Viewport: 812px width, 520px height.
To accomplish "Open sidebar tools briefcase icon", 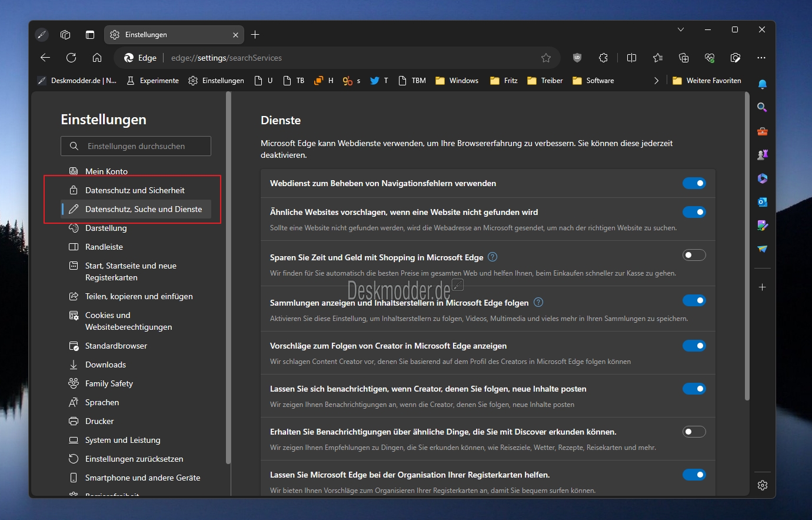I will coord(763,131).
